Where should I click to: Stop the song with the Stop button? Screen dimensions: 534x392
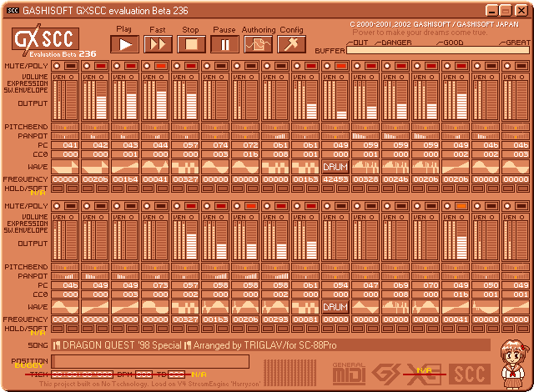point(191,44)
